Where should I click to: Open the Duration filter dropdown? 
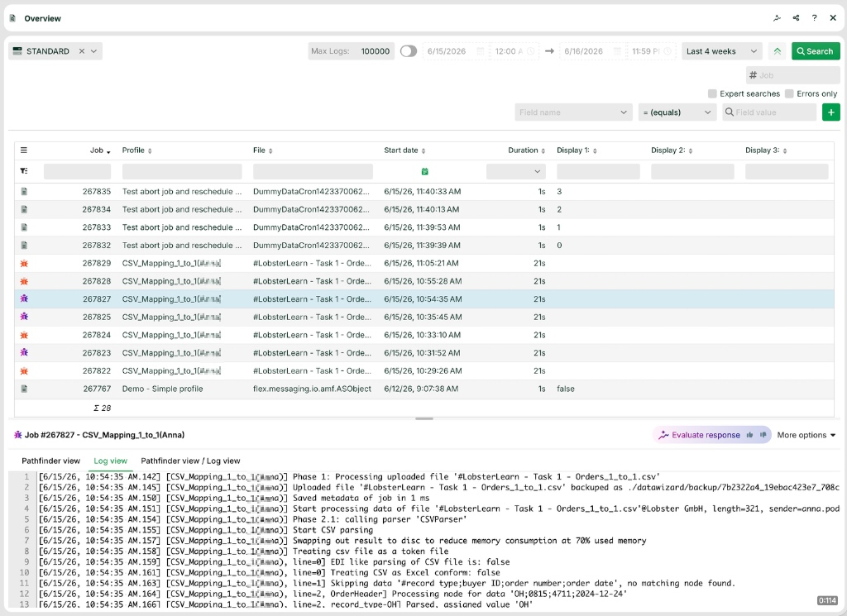pyautogui.click(x=516, y=172)
